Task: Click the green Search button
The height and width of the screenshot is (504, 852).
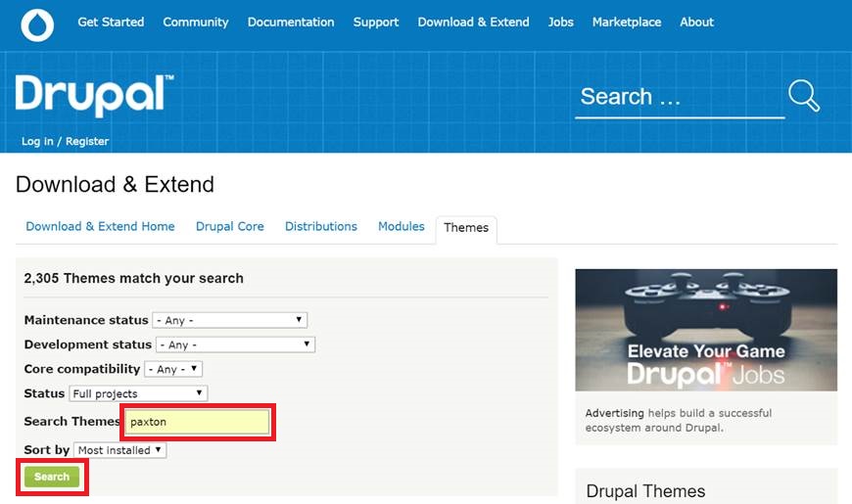Action: point(52,477)
